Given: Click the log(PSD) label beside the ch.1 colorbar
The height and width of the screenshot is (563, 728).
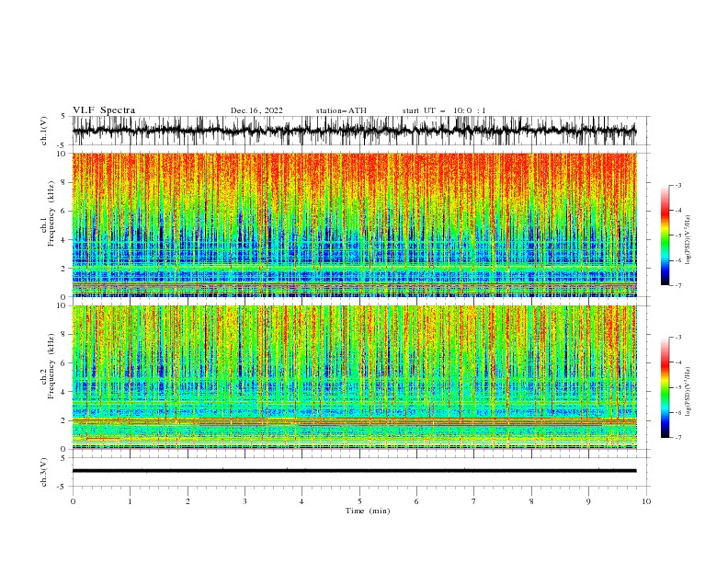Looking at the screenshot, I should 688,240.
